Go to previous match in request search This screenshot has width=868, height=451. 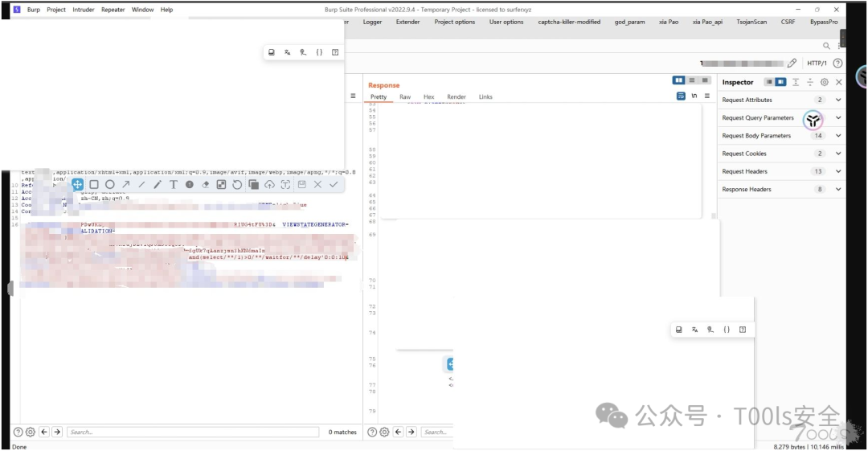44,432
